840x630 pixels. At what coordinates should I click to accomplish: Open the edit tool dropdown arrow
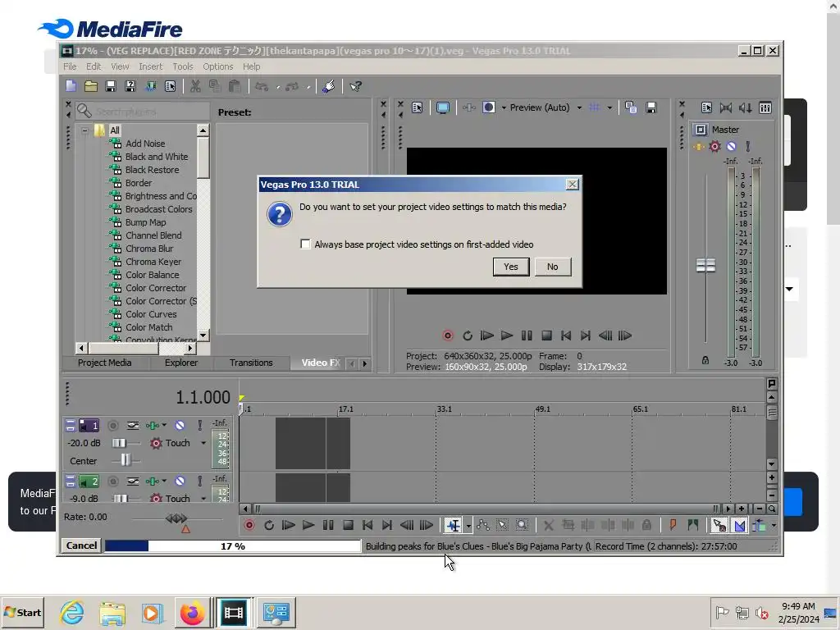point(468,526)
